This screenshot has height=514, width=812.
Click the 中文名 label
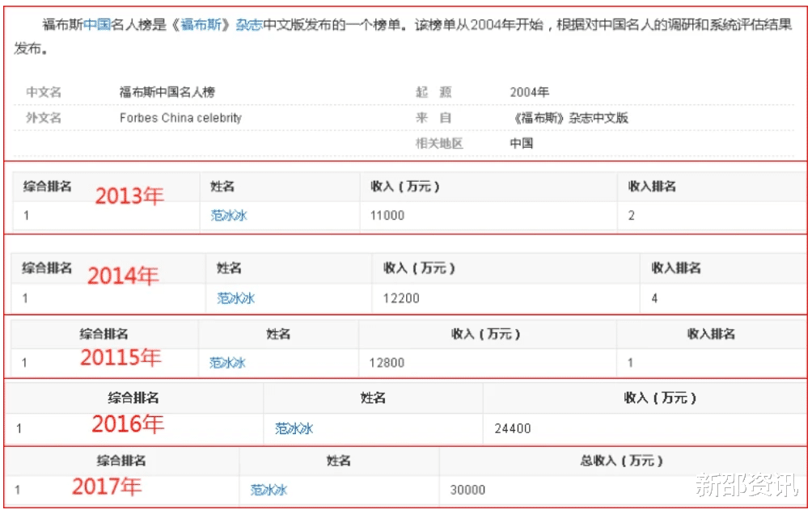click(x=44, y=92)
